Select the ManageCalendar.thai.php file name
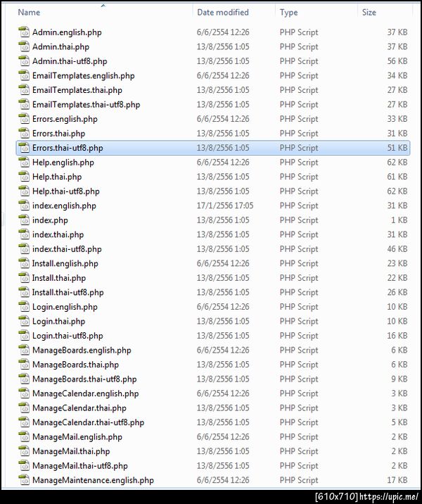Image resolution: width=422 pixels, height=504 pixels. 79,408
